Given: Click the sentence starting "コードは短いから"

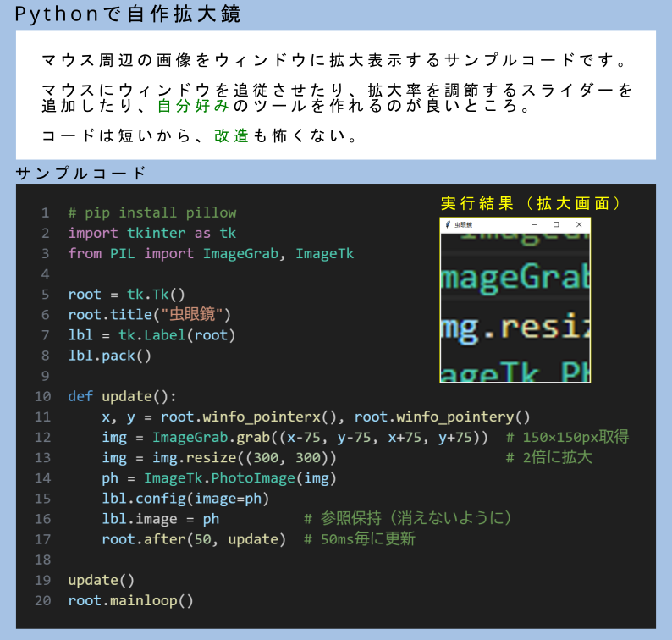Looking at the screenshot, I should (199, 135).
